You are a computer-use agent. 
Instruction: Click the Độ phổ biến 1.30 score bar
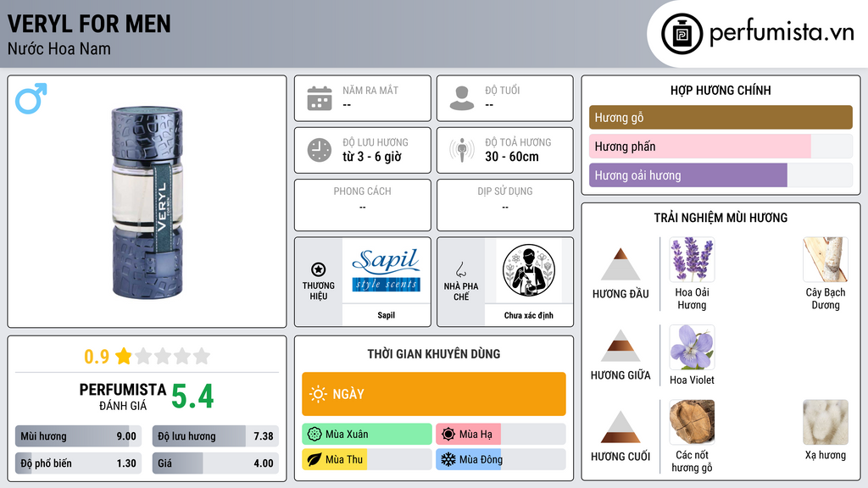(78, 463)
